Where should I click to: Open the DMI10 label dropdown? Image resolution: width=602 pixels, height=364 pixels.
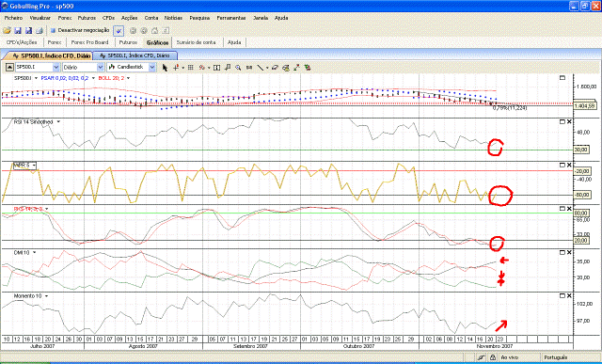(x=35, y=253)
